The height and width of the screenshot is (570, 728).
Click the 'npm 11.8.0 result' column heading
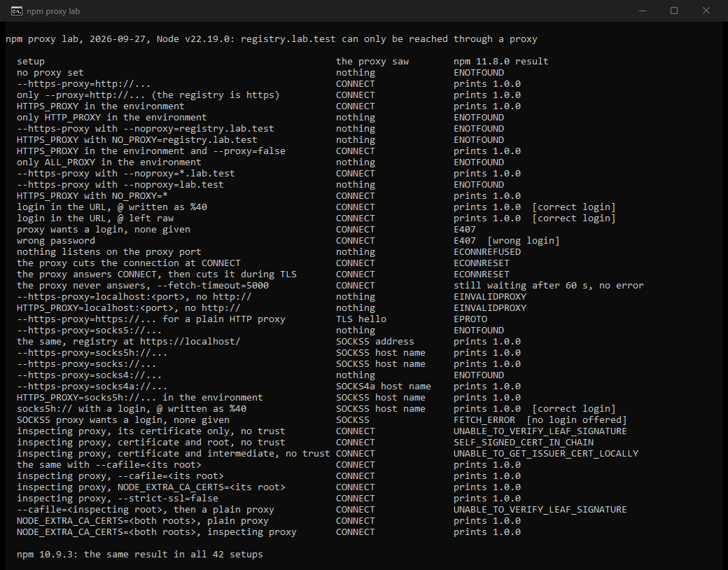501,62
